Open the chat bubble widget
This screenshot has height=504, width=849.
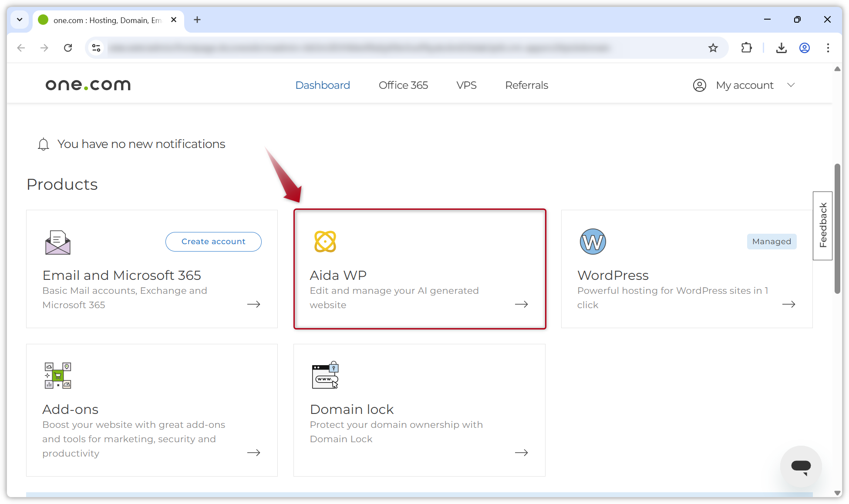click(801, 467)
